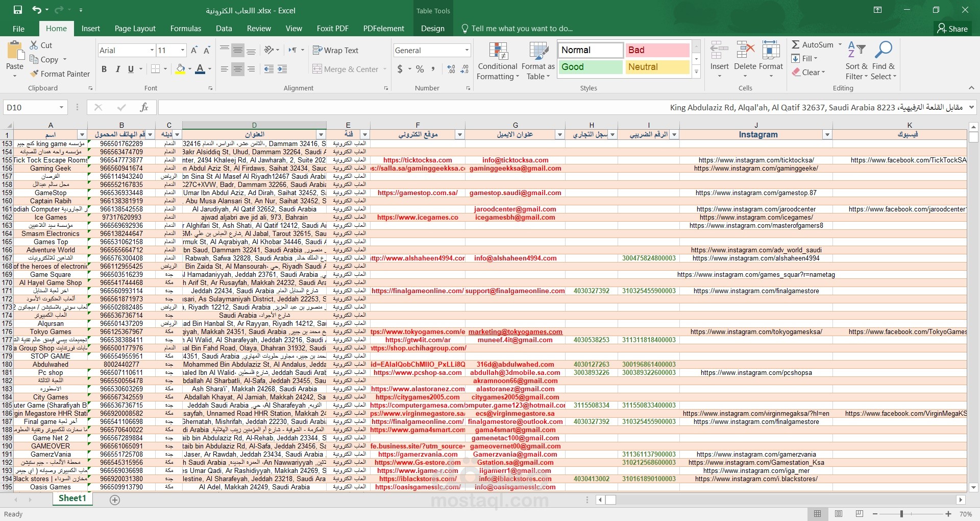Increase indent of cell contents

[x=282, y=69]
